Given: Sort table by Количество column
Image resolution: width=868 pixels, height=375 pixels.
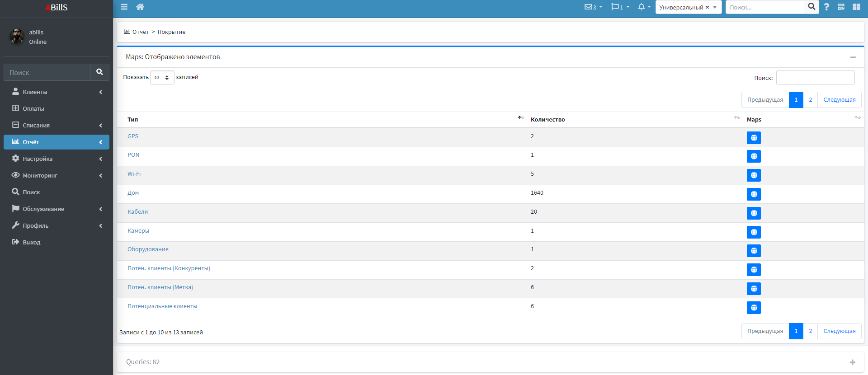Looking at the screenshot, I should [x=547, y=120].
